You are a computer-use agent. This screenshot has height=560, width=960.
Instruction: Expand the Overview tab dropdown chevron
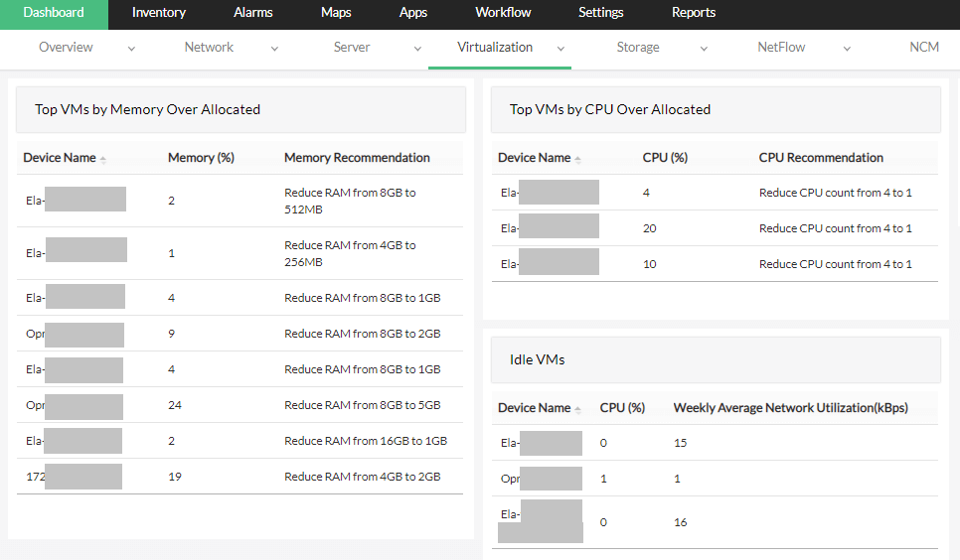(132, 49)
